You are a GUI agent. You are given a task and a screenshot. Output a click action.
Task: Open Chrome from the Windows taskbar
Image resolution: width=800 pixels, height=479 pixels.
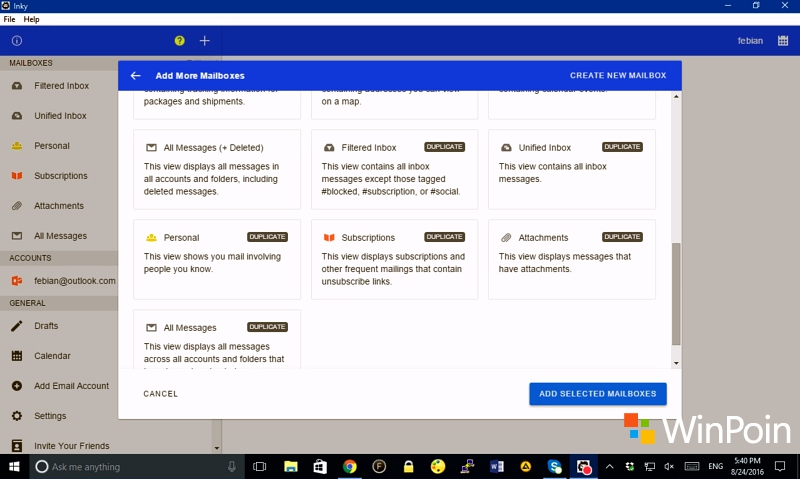tap(350, 467)
